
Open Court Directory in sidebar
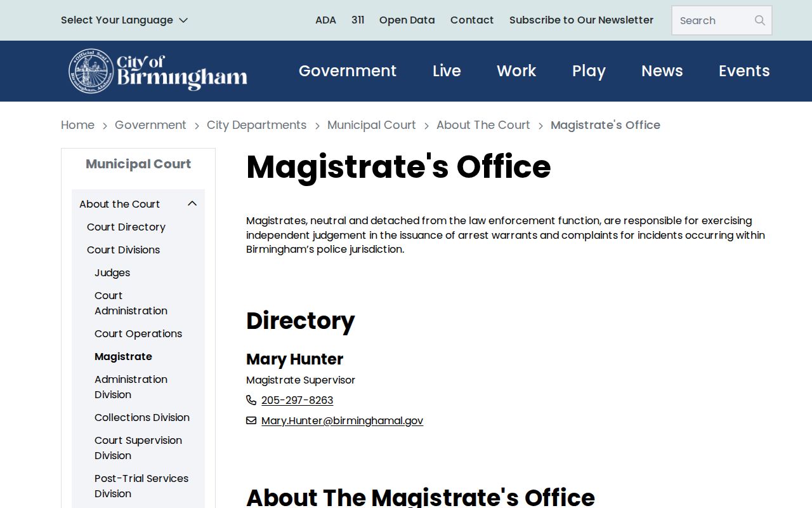[x=126, y=227]
